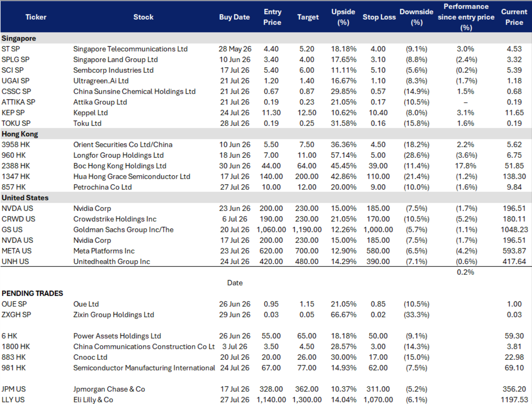Click Longfor Group Holdings Ltd cell
Screen dimensions: 532x404
click(118, 155)
